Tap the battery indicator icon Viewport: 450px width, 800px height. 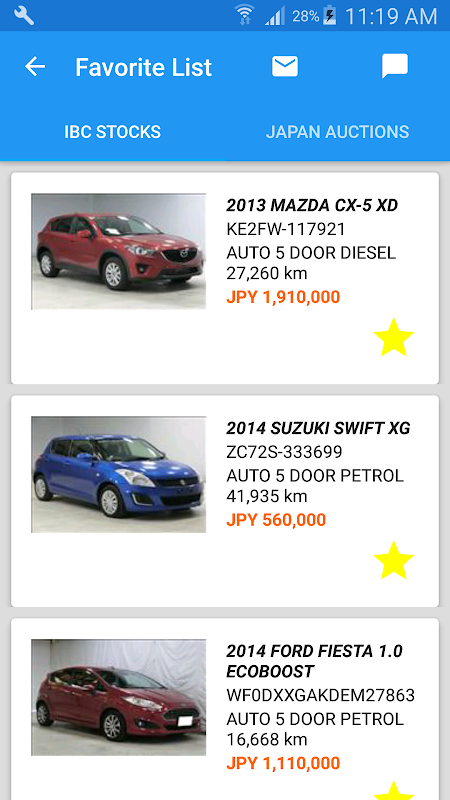[x=330, y=15]
